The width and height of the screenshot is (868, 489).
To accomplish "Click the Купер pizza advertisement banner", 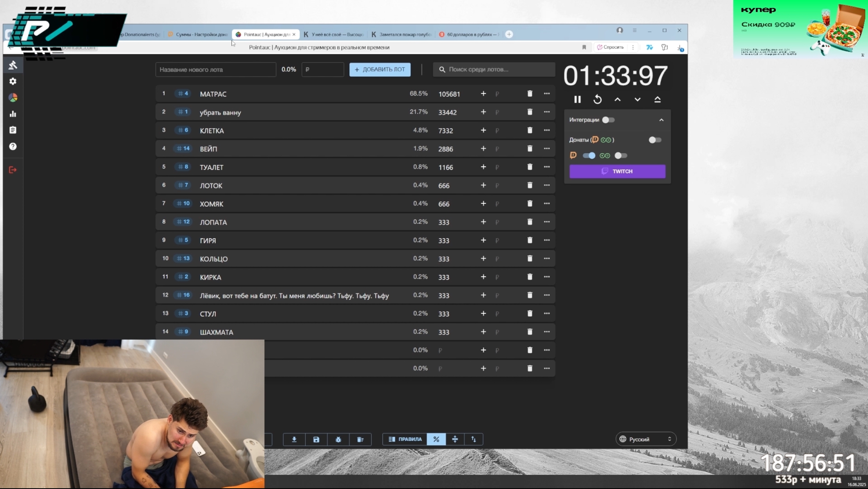I will [800, 29].
